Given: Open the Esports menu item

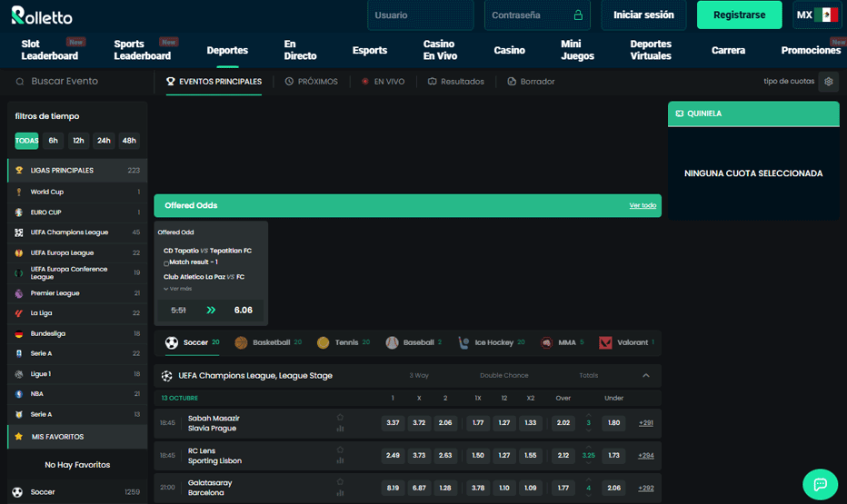Looking at the screenshot, I should coord(370,50).
